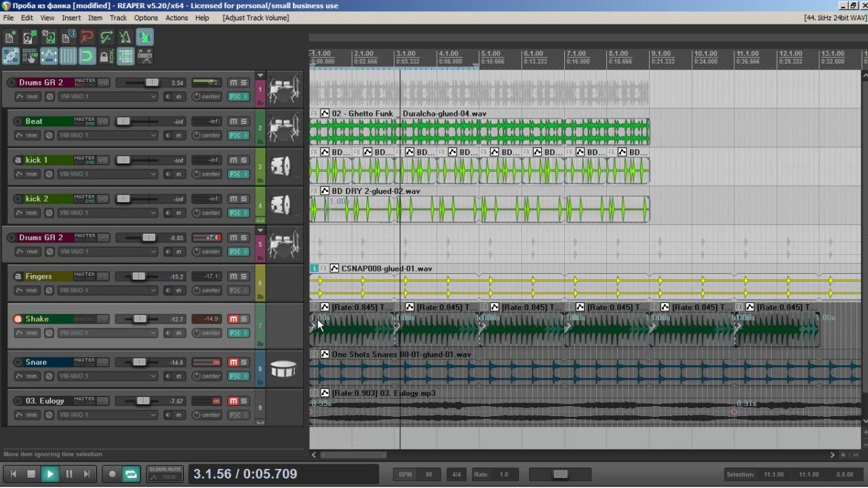
Task: Open the Actions menu
Action: (176, 18)
